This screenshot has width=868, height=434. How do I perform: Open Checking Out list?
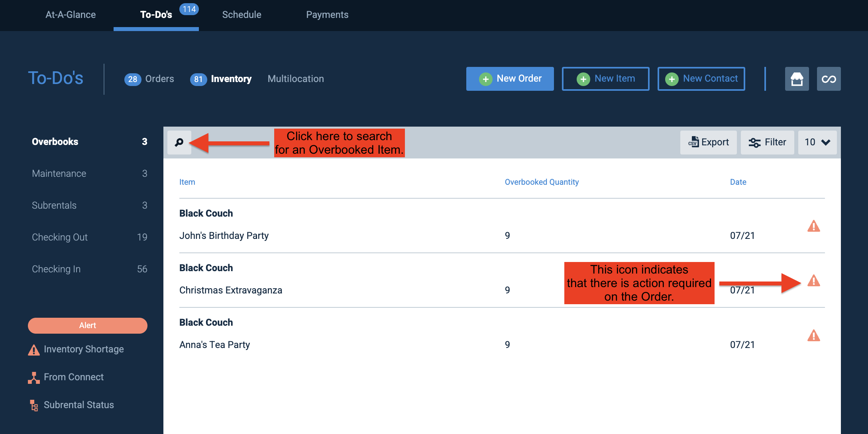pos(90,237)
